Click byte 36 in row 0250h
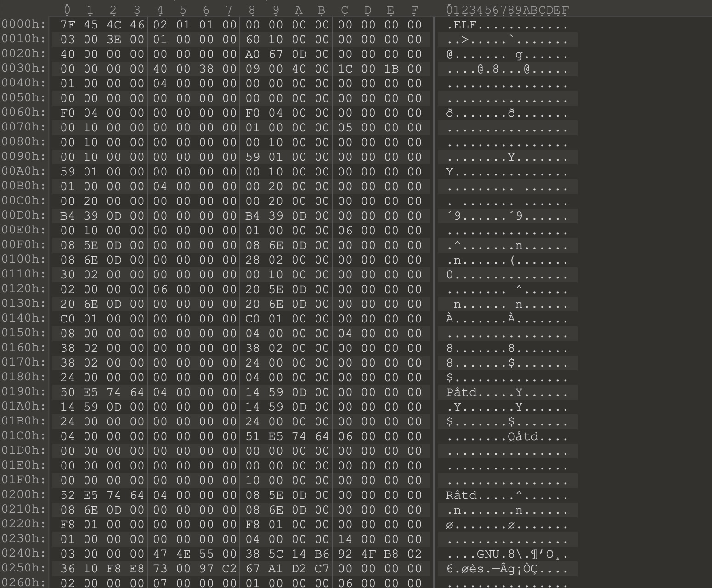 point(68,569)
